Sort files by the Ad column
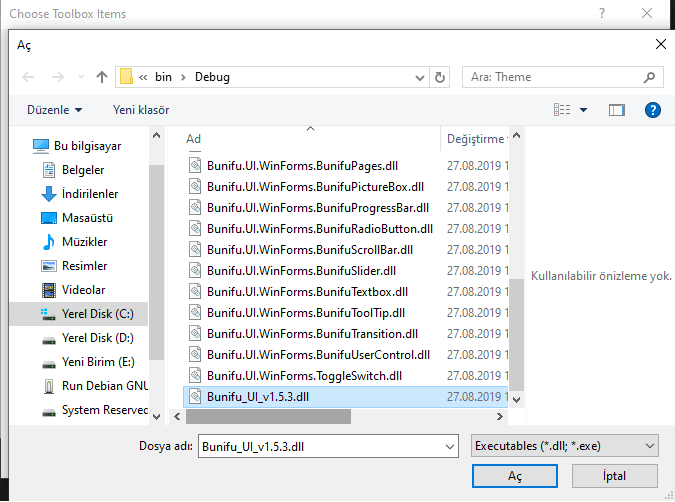The width and height of the screenshot is (675, 502). [193, 139]
